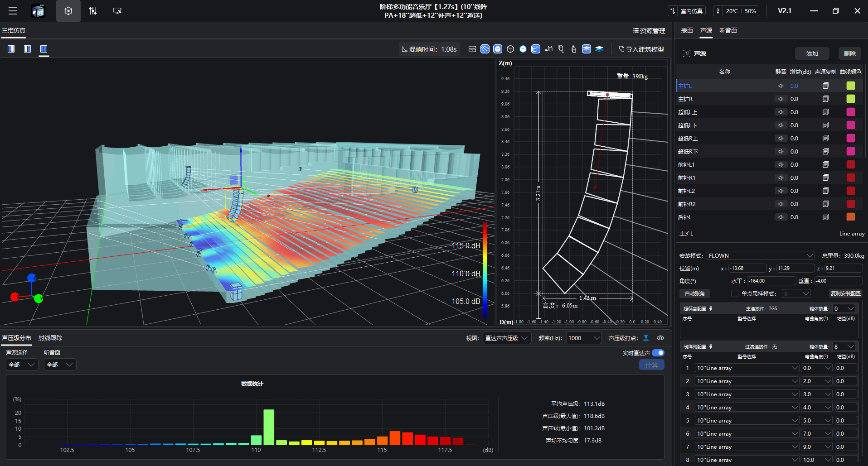The image size is (868, 466).
Task: Open the 安装模式 FLOWN dropdown
Action: click(x=760, y=255)
